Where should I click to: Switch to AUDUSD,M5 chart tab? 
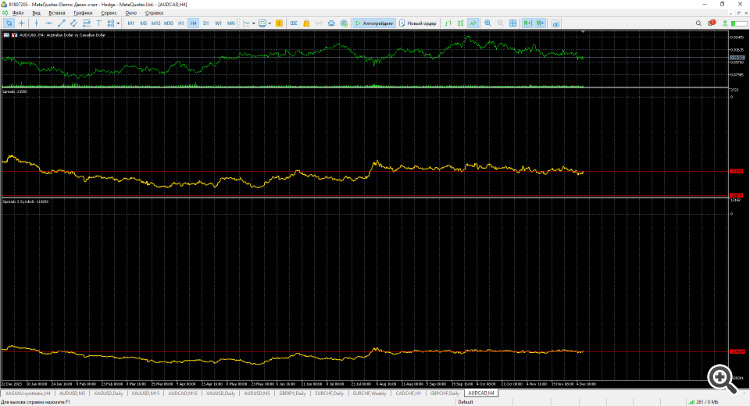point(72,393)
